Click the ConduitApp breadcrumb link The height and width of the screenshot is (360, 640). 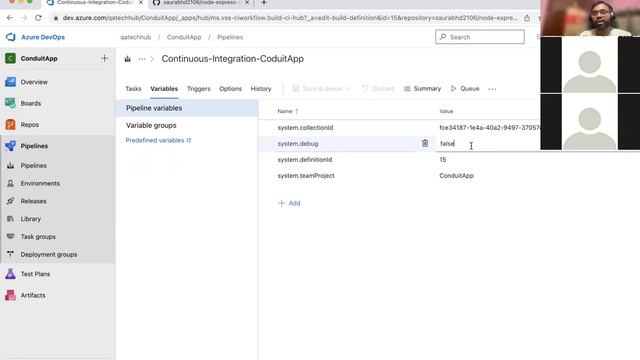(184, 37)
